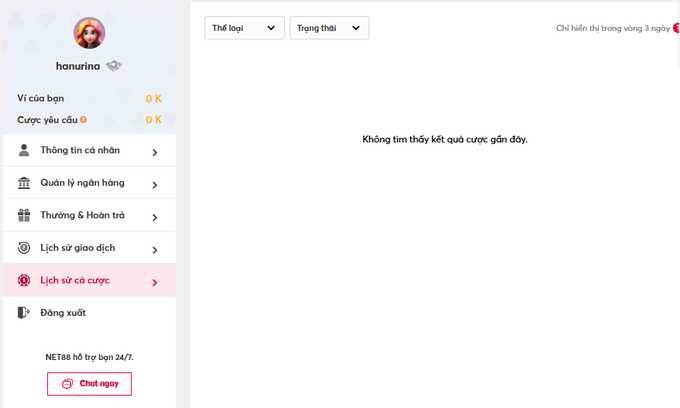
Task: Click the Đăng xuất logout link
Action: [63, 313]
